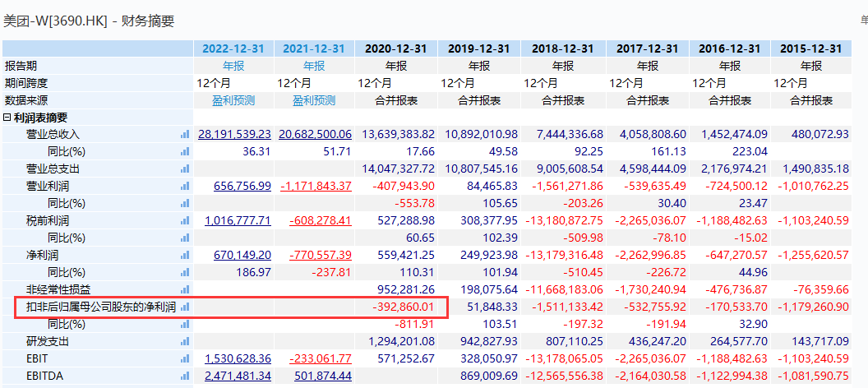Image resolution: width=868 pixels, height=388 pixels.
Task: Select the 2019-12-31 column header
Action: pos(479,48)
